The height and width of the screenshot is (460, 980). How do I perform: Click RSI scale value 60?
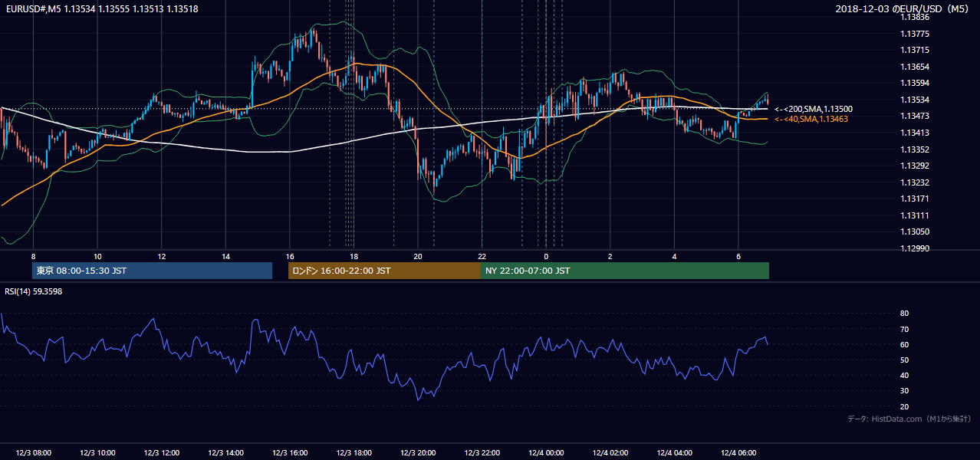pos(905,344)
